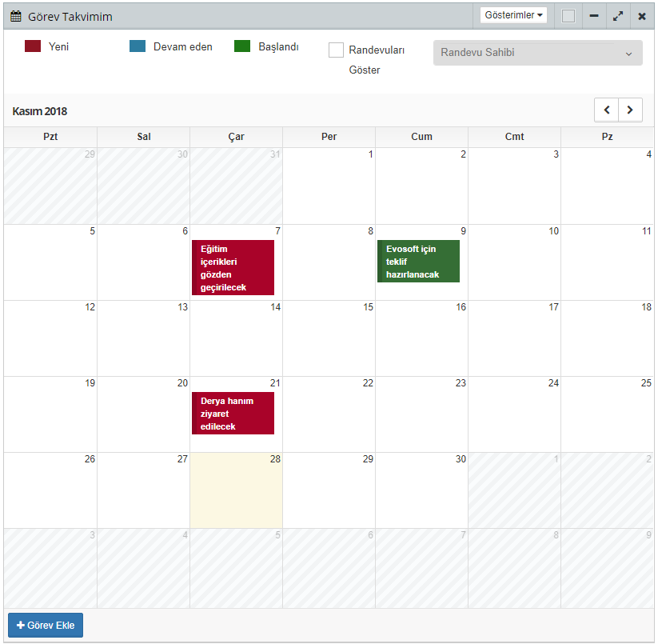658x644 pixels.
Task: Expand the task calendar to fullscreen
Action: coord(618,16)
